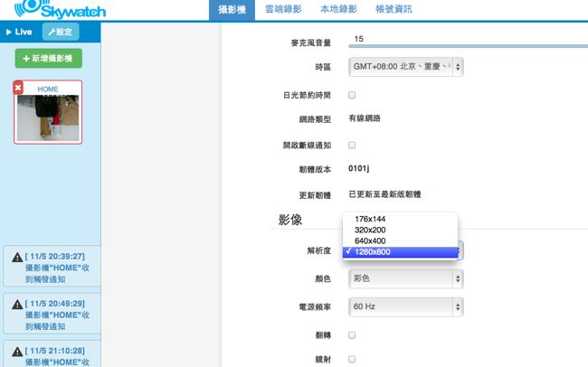Open the 顏色 color mode dropdown
The width and height of the screenshot is (588, 367).
tap(405, 278)
